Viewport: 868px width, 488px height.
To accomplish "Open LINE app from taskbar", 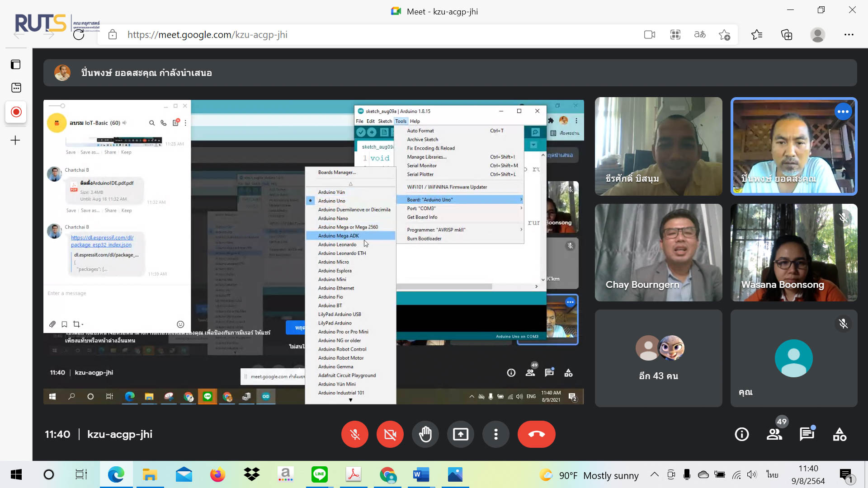I will pos(320,474).
